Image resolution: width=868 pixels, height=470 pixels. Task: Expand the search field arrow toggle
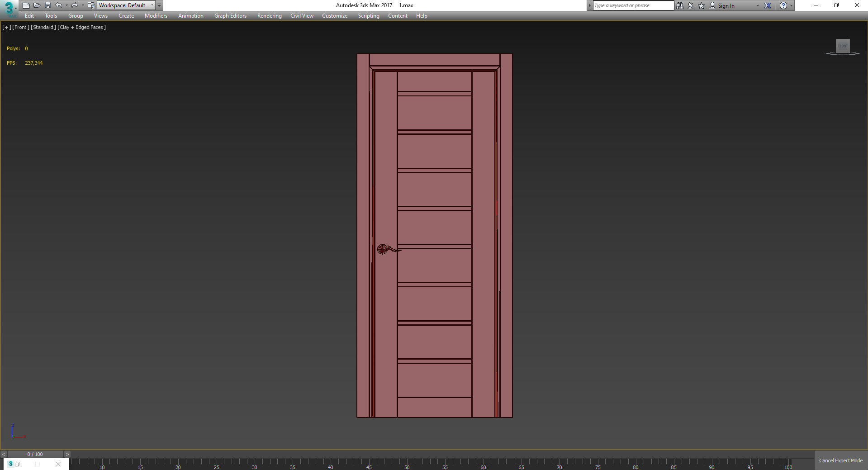pyautogui.click(x=589, y=5)
